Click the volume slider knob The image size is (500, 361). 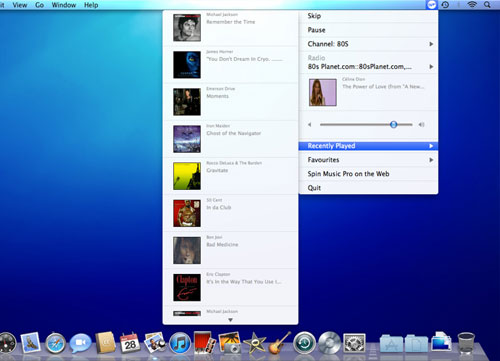coord(394,125)
